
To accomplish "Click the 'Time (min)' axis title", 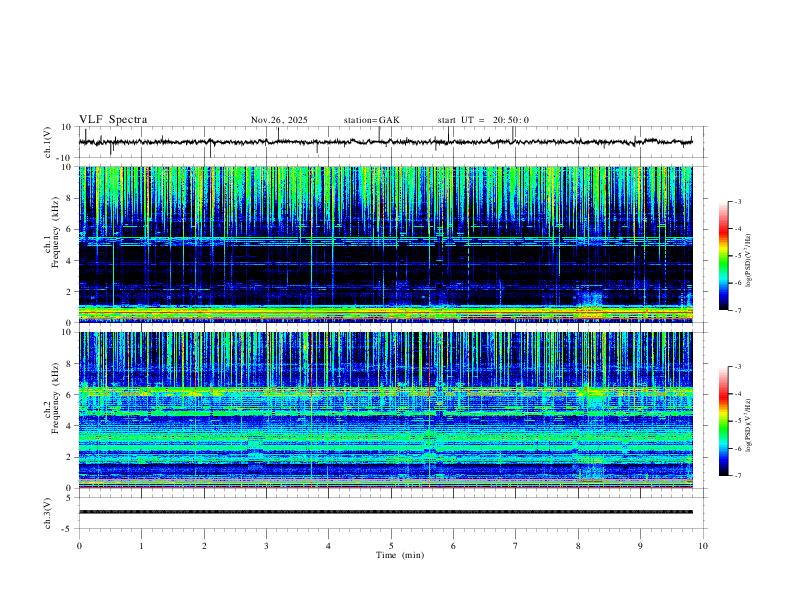I will click(x=400, y=555).
